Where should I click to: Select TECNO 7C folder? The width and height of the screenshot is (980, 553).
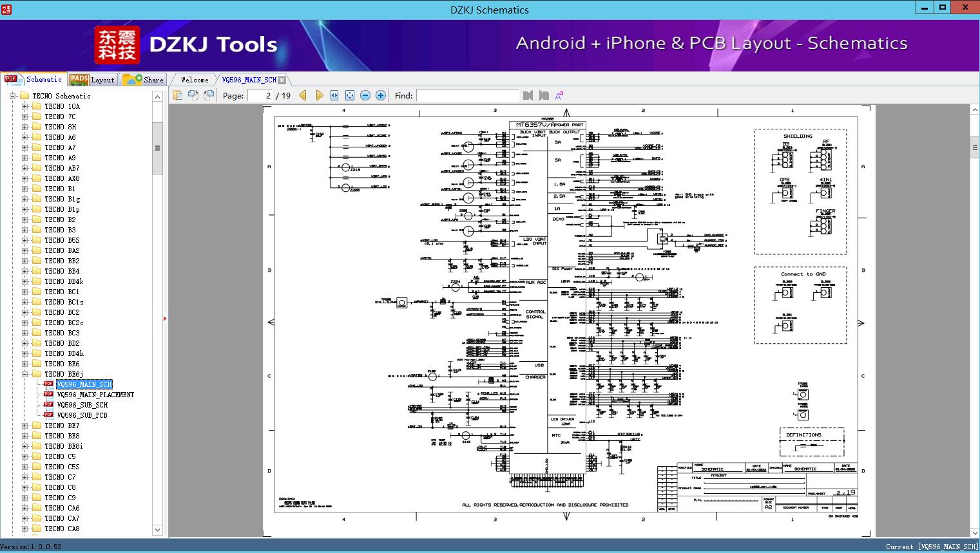60,117
